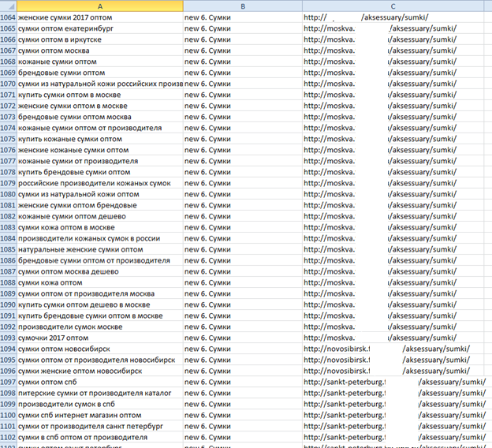Click cell 'сумки оптом москва' in row 1067
Image resolution: width=492 pixels, height=448 pixels.
coord(100,50)
